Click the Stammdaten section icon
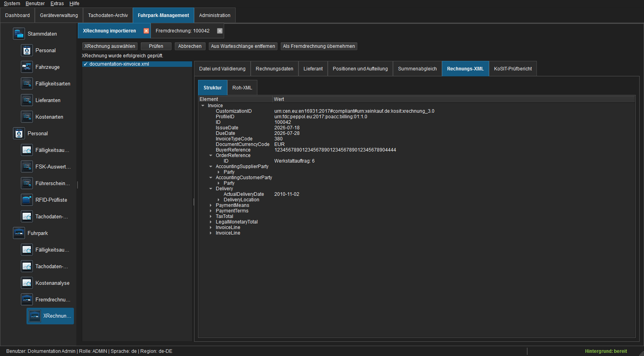The image size is (644, 356). 19,34
